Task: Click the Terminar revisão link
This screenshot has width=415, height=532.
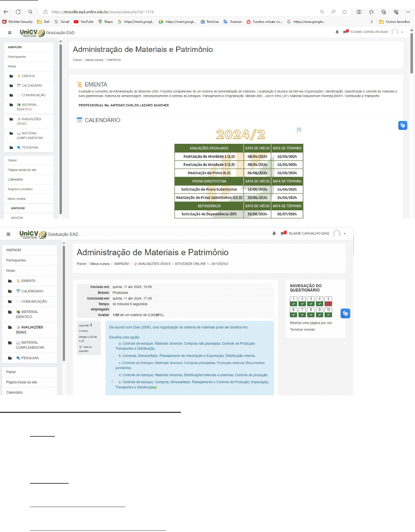Action: point(302,330)
